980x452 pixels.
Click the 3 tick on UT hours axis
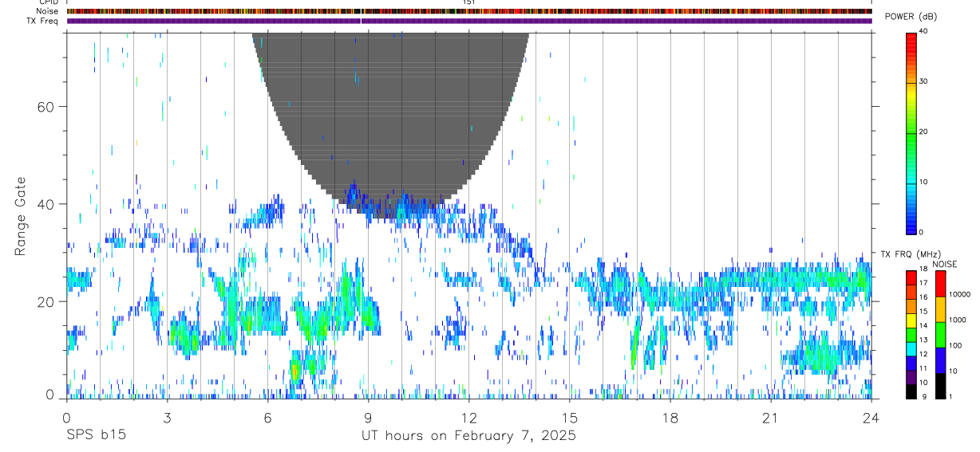click(167, 418)
